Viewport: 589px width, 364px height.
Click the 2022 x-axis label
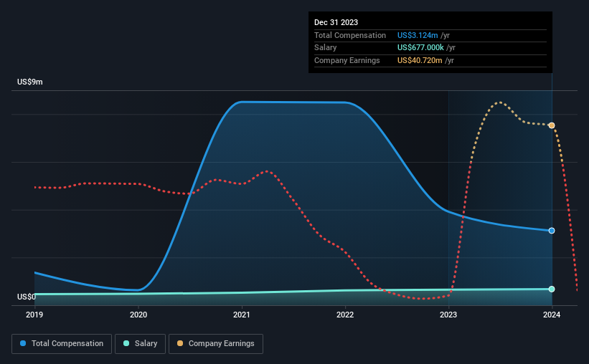345,315
